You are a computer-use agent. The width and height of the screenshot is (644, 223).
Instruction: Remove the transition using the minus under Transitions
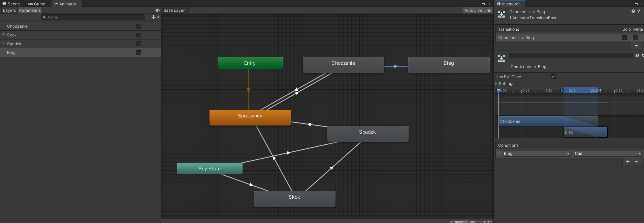[636, 46]
